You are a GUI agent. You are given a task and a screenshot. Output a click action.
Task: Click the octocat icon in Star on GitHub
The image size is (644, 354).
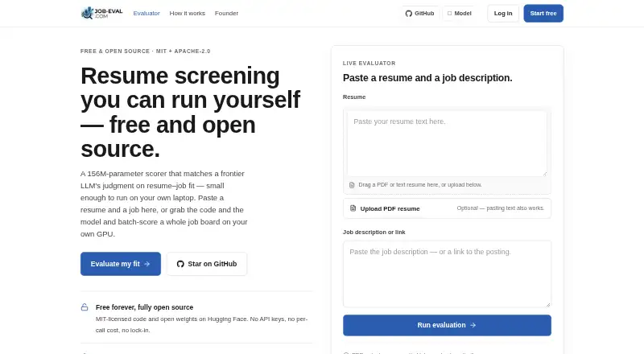(180, 264)
